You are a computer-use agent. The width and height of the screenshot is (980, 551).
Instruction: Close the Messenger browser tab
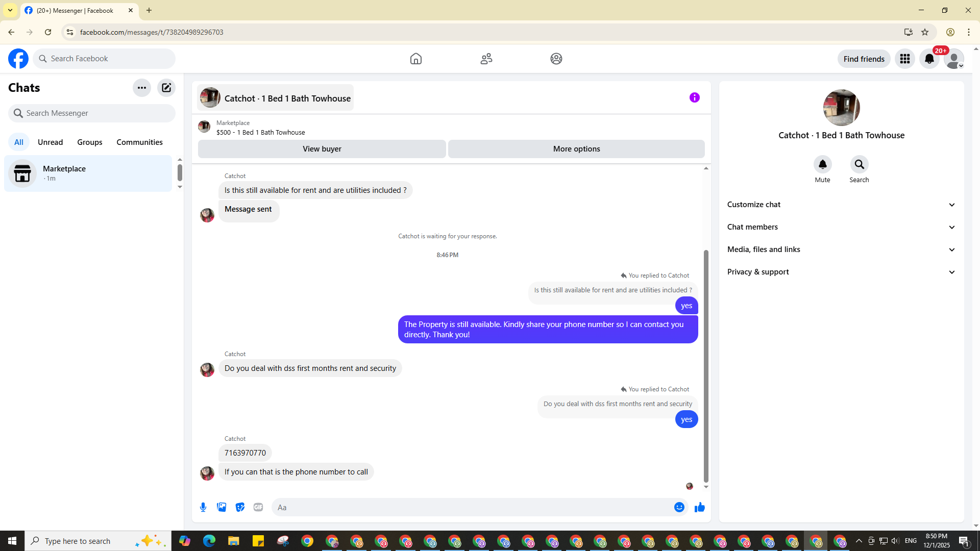click(131, 10)
